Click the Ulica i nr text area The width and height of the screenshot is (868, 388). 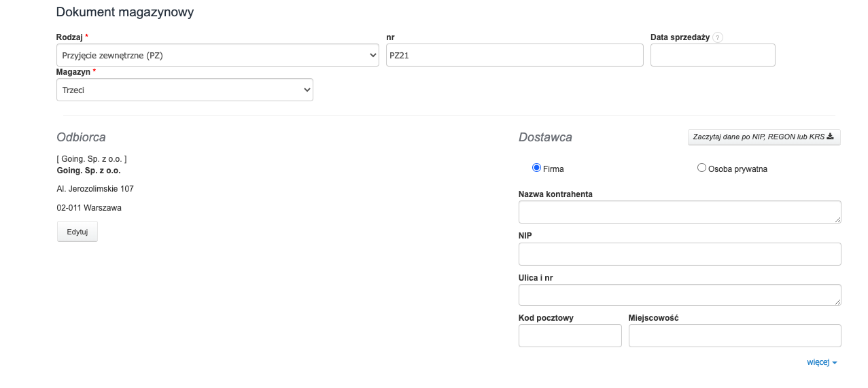[680, 295]
